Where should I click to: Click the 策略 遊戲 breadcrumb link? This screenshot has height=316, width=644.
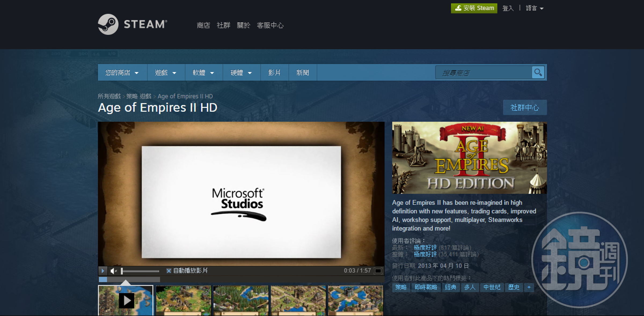(139, 96)
